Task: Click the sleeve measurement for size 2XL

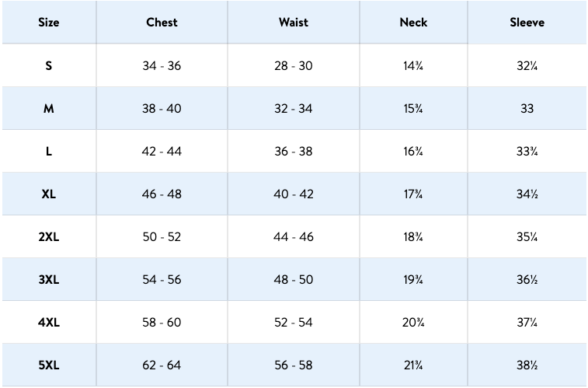Action: click(x=527, y=237)
